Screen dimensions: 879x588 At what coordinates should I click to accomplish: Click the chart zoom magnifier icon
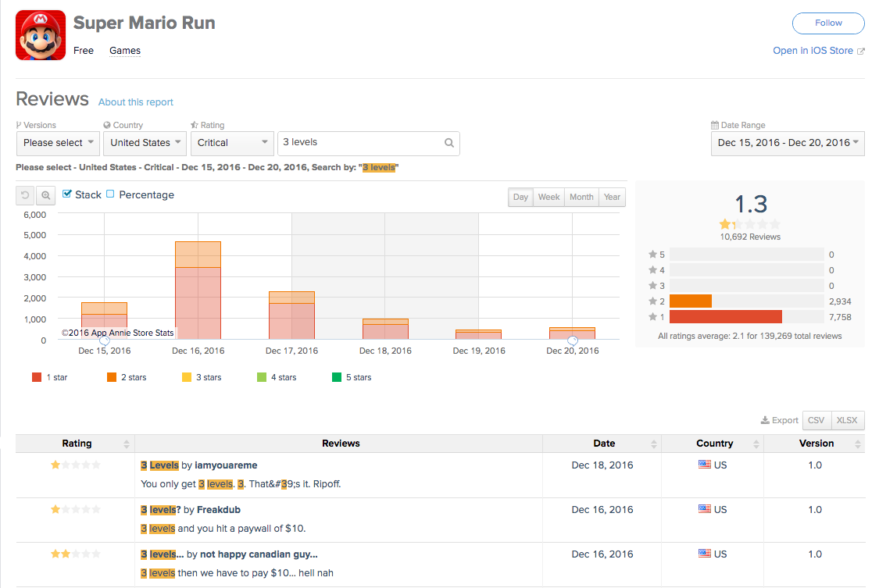click(46, 195)
